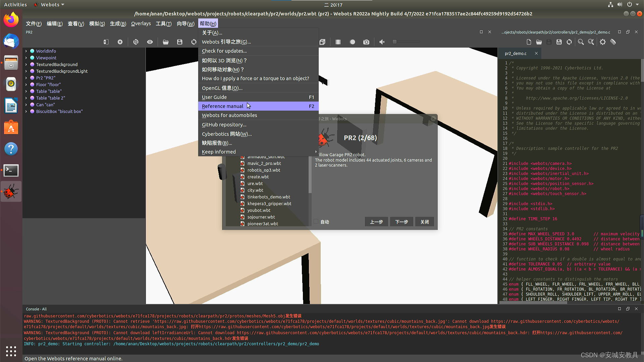
Task: Select youbot.wbt in tour list
Action: (259, 210)
